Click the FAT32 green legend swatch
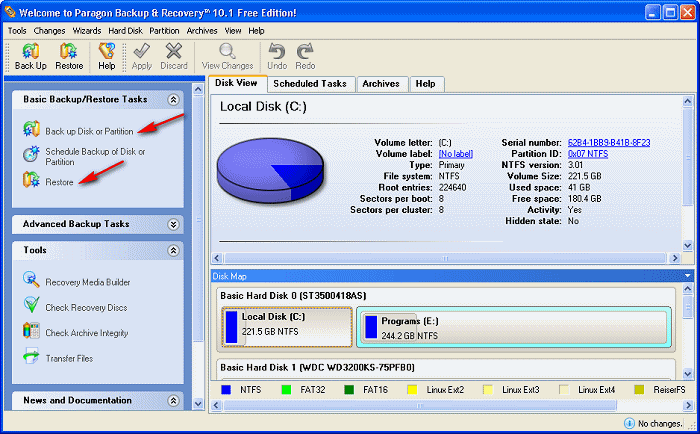Viewport: 700px width, 434px height. pos(286,390)
